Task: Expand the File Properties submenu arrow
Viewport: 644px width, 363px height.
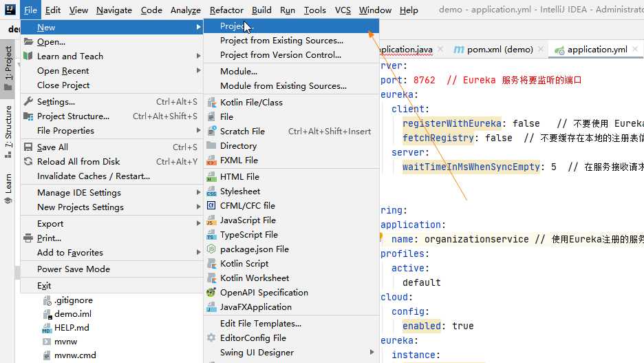Action: pos(198,131)
